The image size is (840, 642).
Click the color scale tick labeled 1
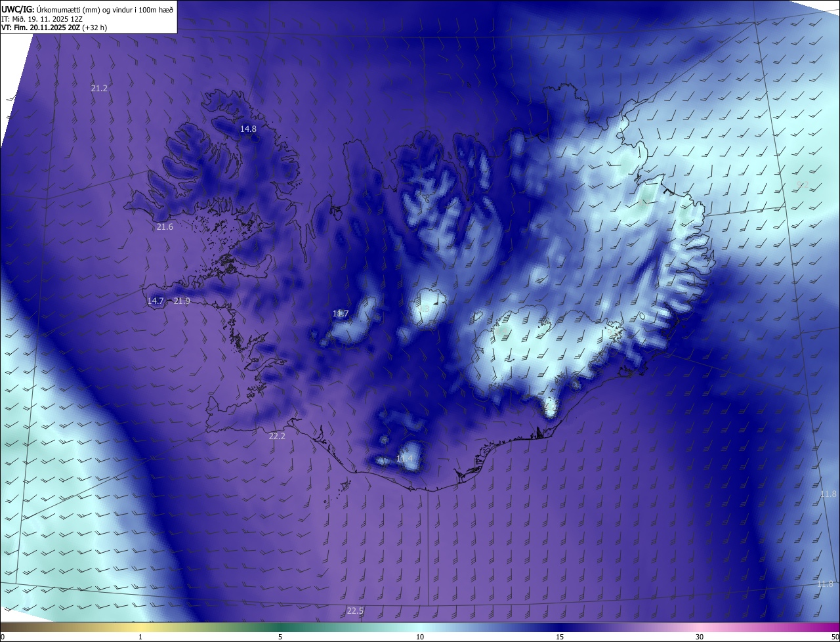point(140,637)
